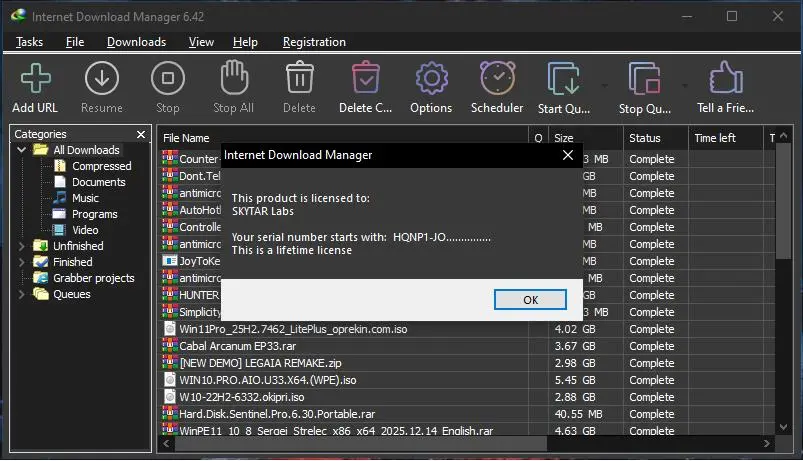This screenshot has width=803, height=461.
Task: Open the File menu
Action: (75, 42)
